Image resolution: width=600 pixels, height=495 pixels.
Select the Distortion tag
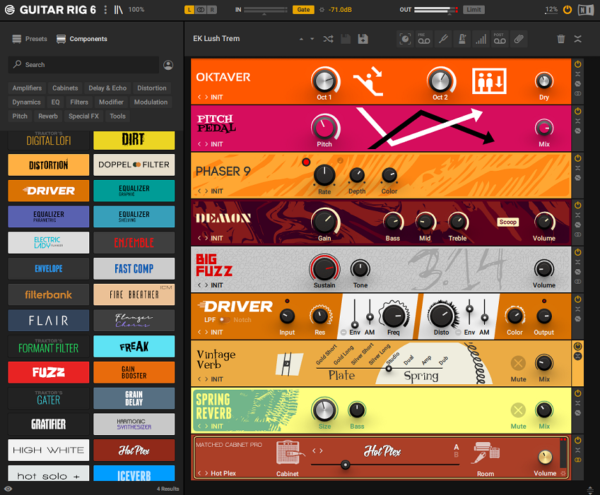click(x=152, y=88)
